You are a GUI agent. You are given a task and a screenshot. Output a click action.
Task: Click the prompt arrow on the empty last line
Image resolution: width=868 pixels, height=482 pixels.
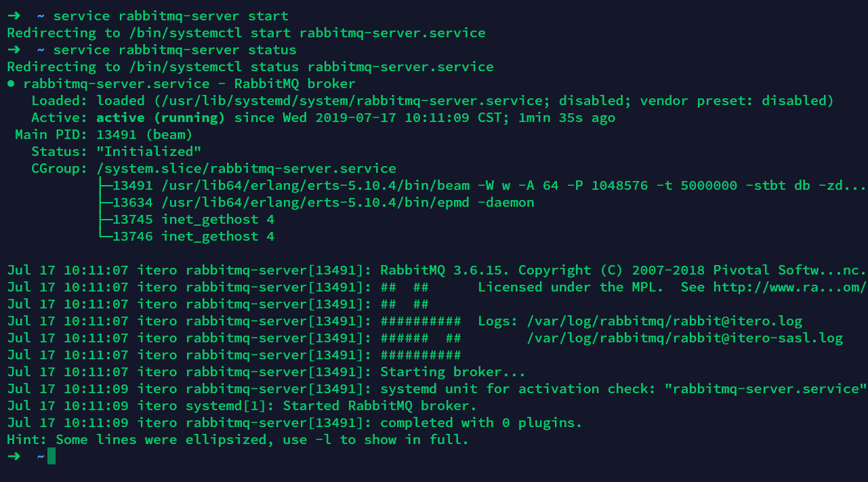pyautogui.click(x=14, y=456)
